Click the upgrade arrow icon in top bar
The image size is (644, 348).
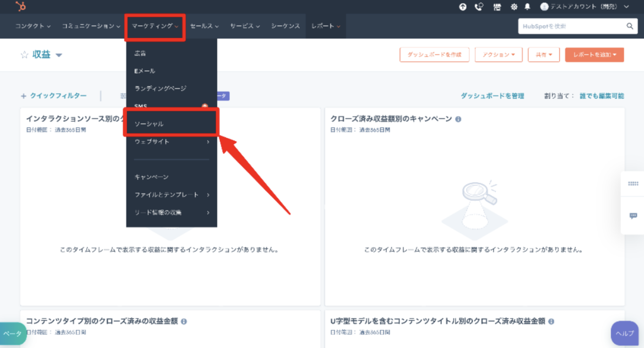tap(463, 7)
